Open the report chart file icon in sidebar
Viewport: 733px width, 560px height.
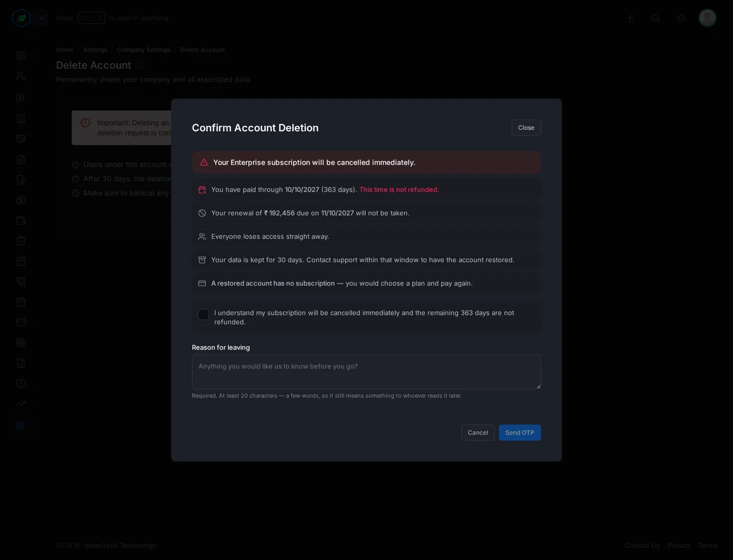(21, 363)
